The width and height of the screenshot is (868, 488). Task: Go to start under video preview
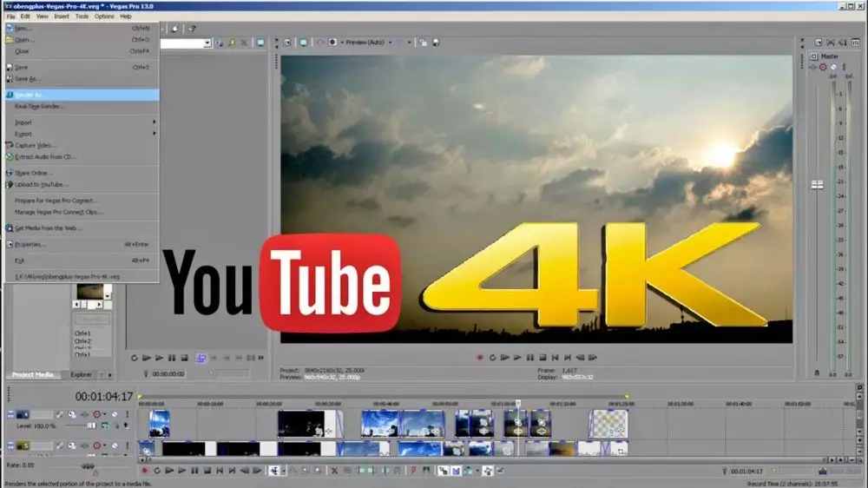click(556, 358)
